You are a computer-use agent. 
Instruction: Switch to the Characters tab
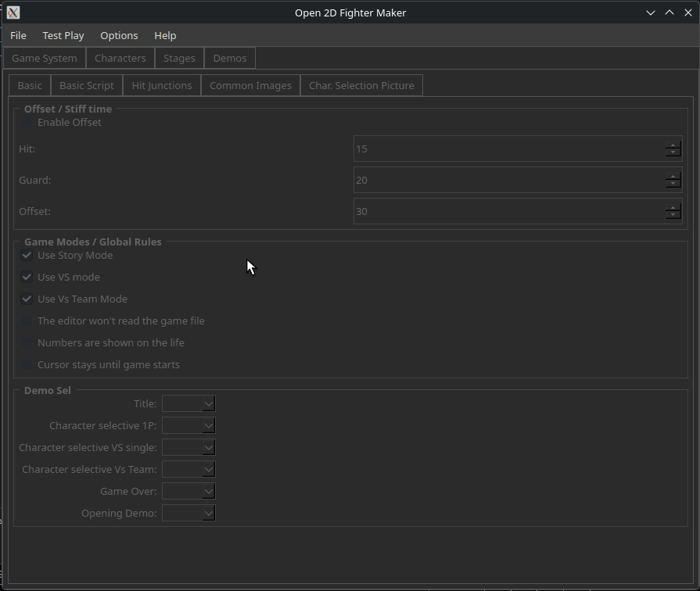(120, 58)
